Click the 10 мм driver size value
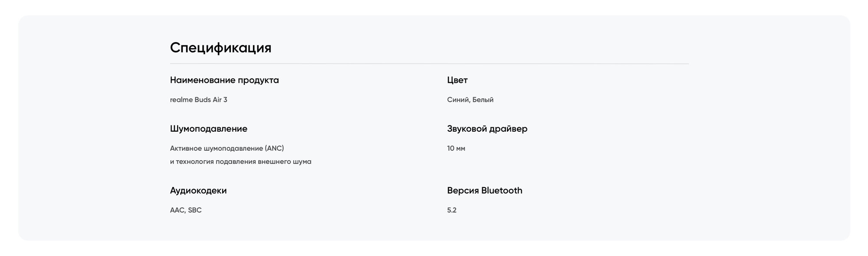Image resolution: width=868 pixels, height=256 pixels. point(456,148)
